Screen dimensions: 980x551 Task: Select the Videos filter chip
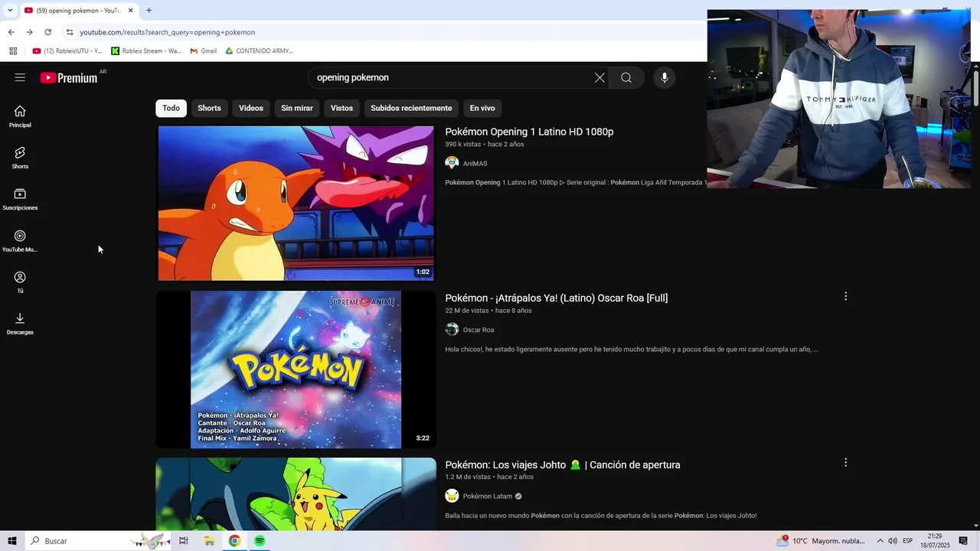[251, 108]
